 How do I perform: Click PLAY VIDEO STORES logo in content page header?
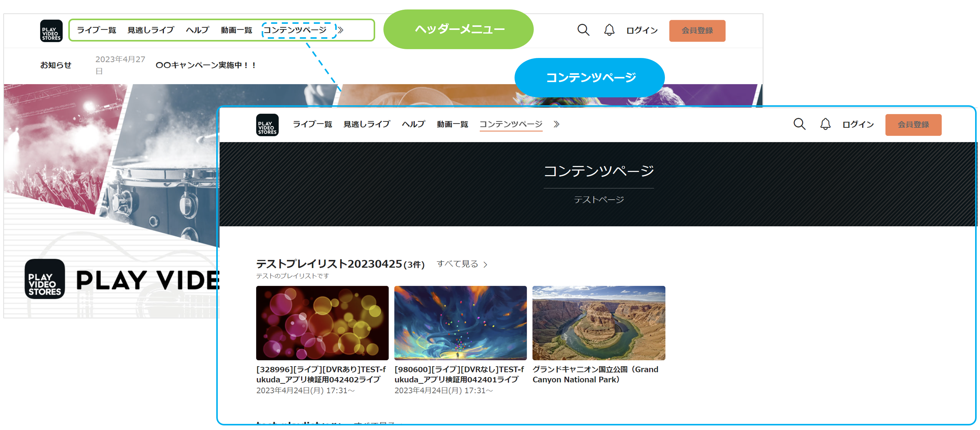coord(267,125)
